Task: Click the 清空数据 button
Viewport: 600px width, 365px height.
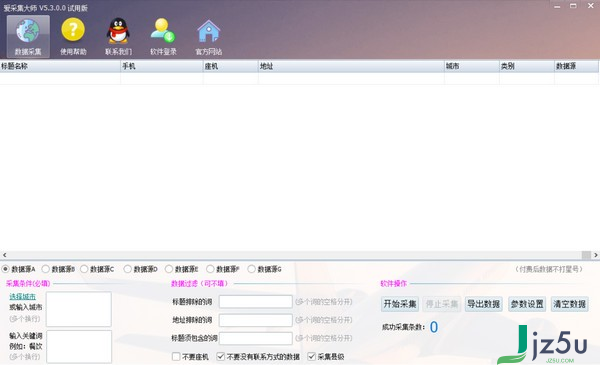Action: click(x=570, y=304)
